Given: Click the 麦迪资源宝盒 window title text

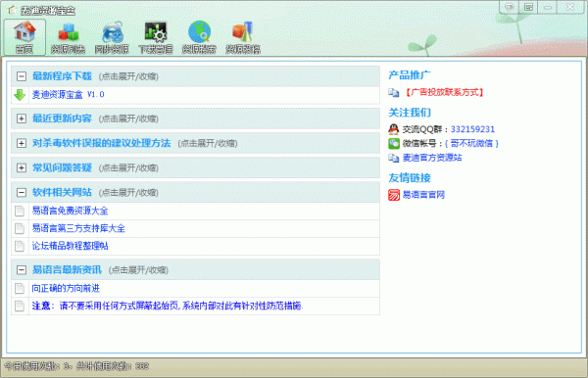Looking at the screenshot, I should point(48,11).
